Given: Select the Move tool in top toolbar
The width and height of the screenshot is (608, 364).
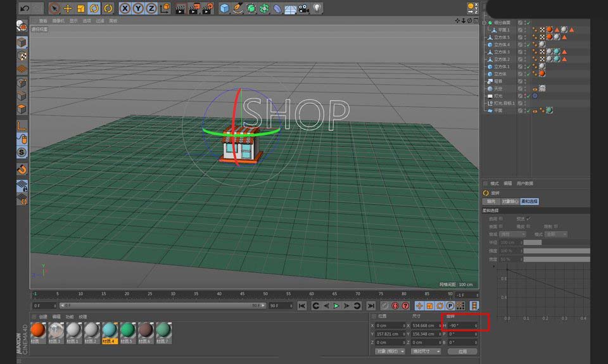Looking at the screenshot, I should 68,8.
